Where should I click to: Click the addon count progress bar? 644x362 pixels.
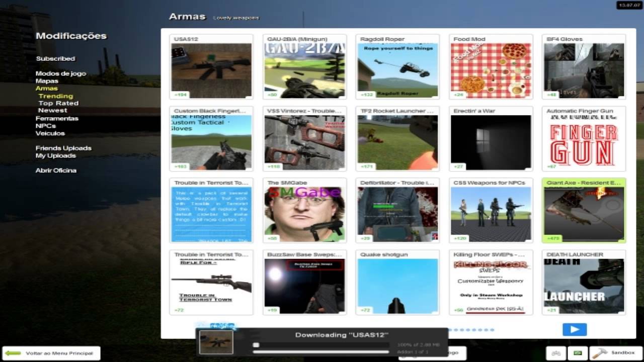pos(320,351)
